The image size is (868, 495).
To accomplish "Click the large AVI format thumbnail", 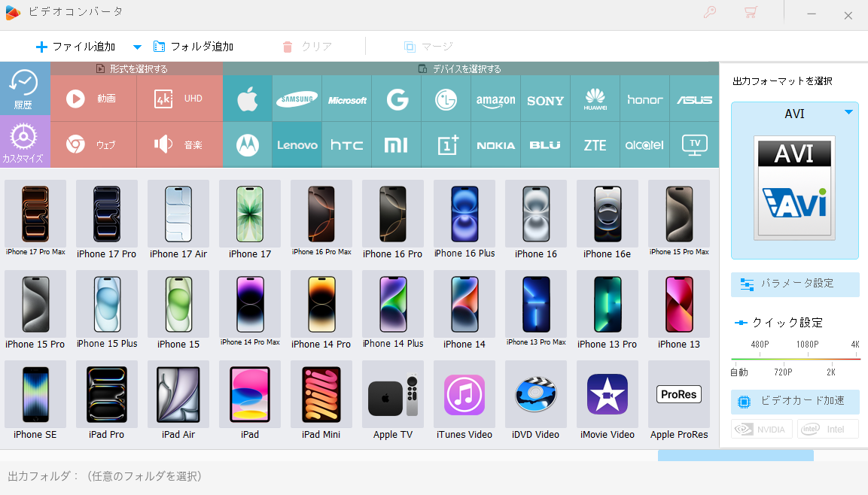I will 794,188.
